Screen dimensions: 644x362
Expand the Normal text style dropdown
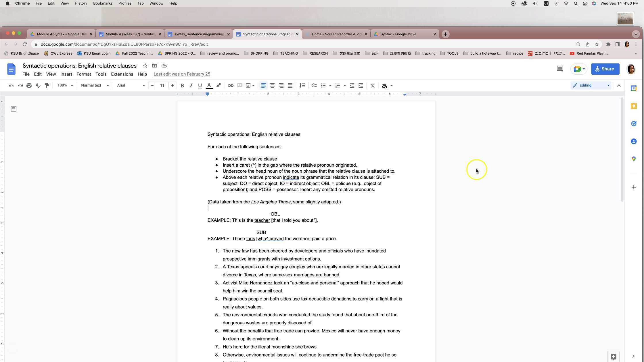95,85
